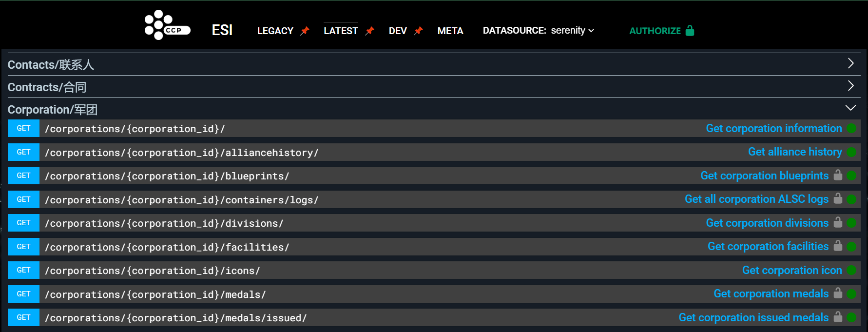
Task: Switch to the LEGACY version tab
Action: 275,31
